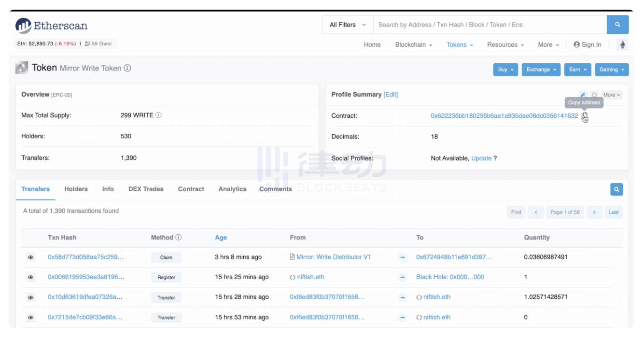
Task: Click the Ethereum diamond network icon
Action: click(x=622, y=45)
